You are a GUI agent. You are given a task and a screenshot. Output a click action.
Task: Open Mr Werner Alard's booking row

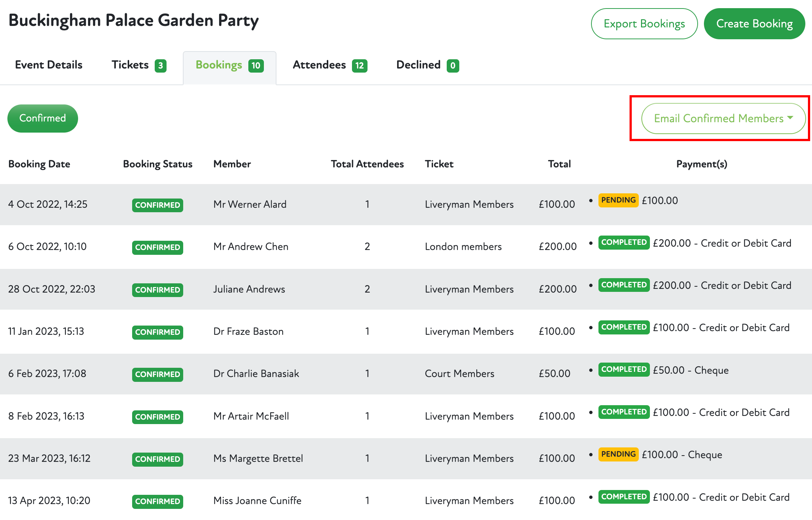pos(250,204)
